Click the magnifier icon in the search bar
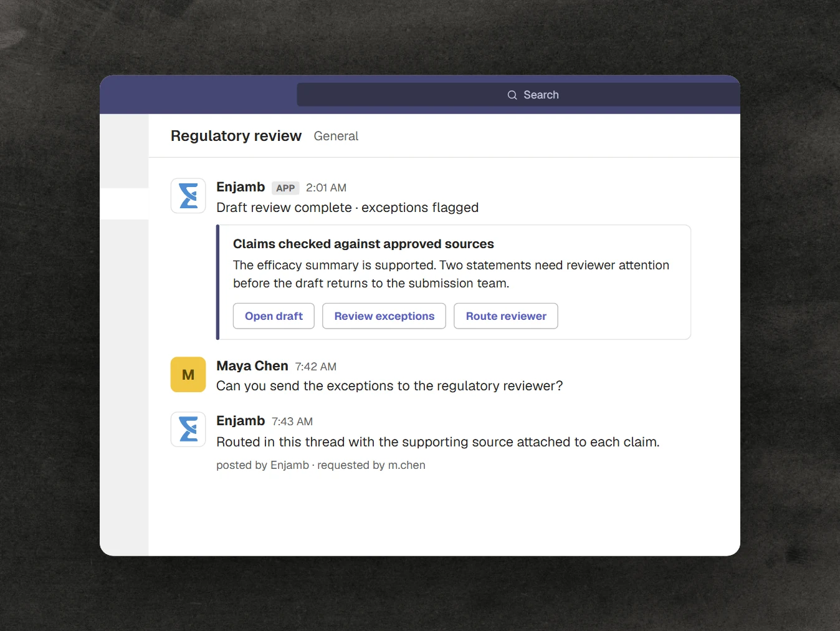 (x=512, y=95)
